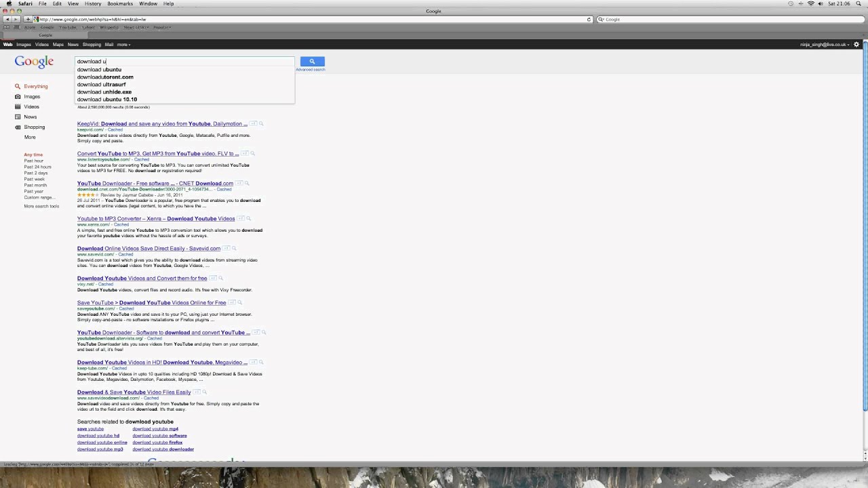Open 'Convert YouTube to MP3' result
Screen dimensions: 868x488
click(x=158, y=153)
